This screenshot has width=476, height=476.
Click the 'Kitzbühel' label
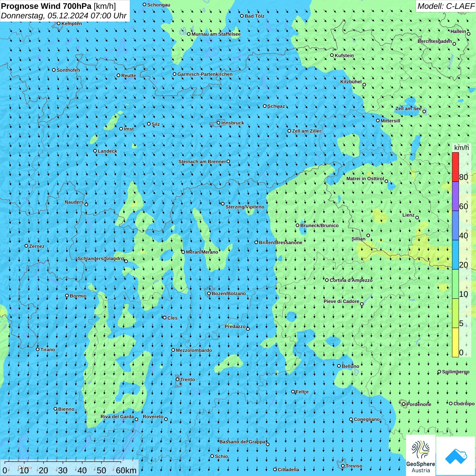click(351, 82)
